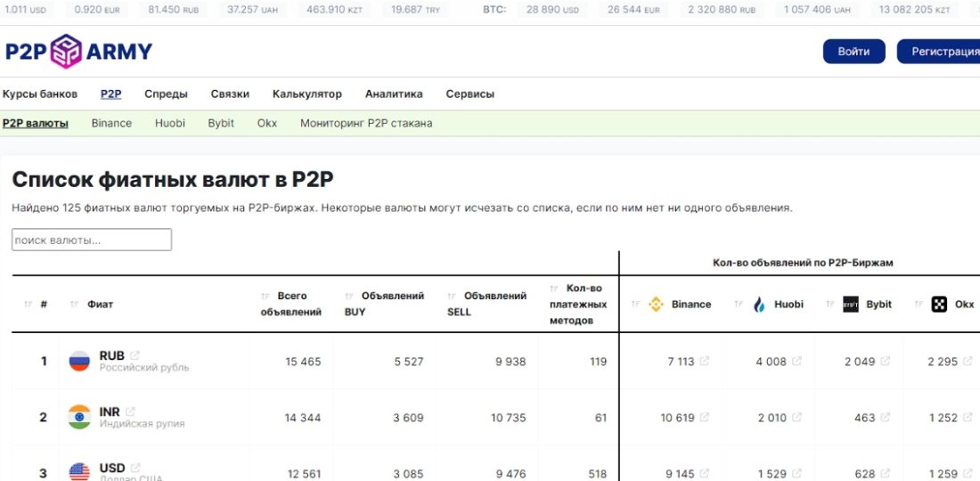Click the Bybit logo icon in header

[x=851, y=305]
